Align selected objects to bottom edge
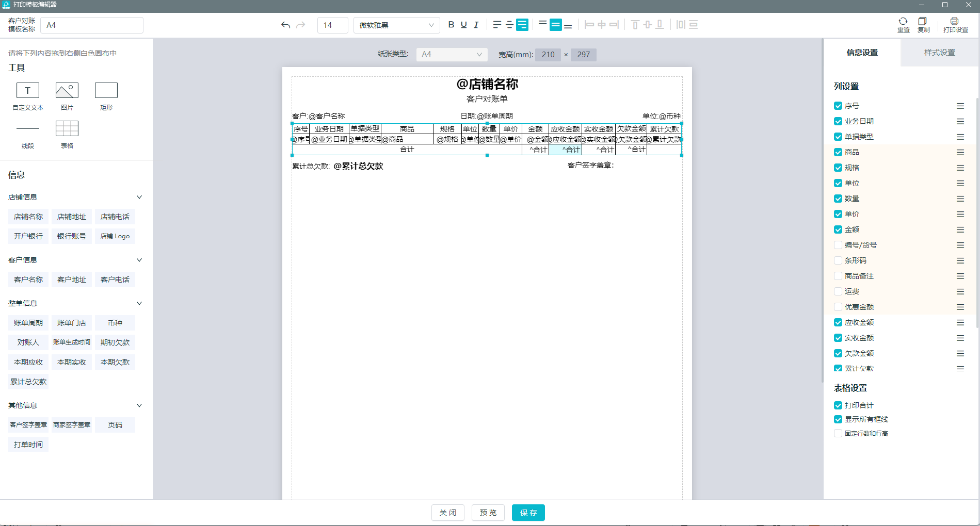 tap(660, 25)
